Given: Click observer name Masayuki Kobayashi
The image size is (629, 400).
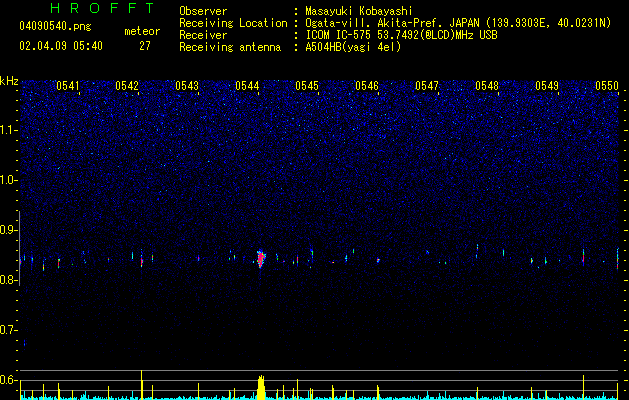Looking at the screenshot, I should 359,11.
